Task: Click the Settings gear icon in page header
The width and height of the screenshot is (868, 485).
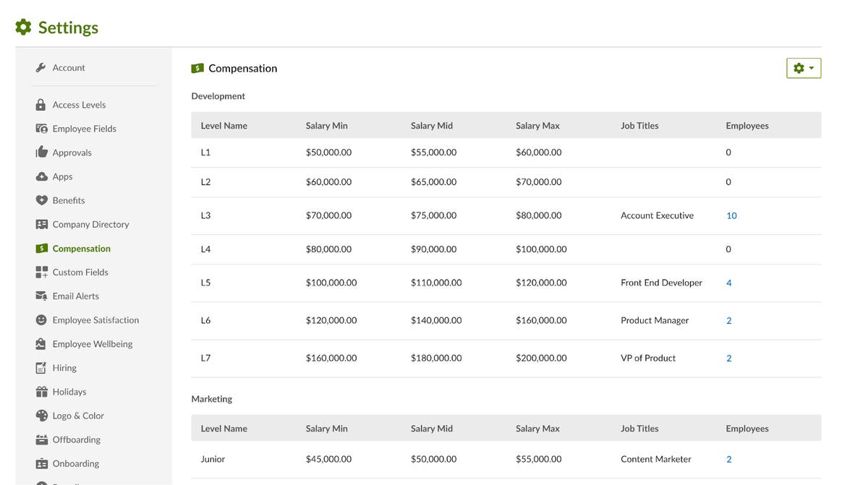Action: coord(22,26)
